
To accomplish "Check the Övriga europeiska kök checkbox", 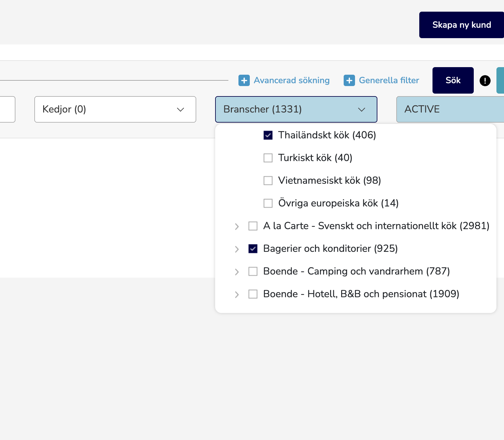I will pos(268,203).
